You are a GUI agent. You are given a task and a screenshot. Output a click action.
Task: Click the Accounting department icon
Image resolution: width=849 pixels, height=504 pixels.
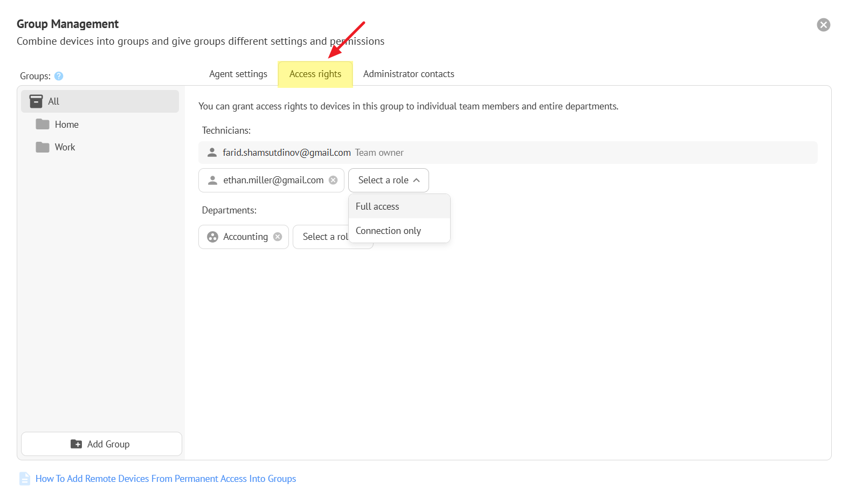pos(213,237)
